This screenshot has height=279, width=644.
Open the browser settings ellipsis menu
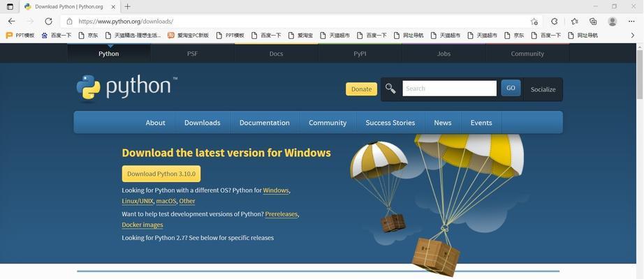pyautogui.click(x=631, y=22)
